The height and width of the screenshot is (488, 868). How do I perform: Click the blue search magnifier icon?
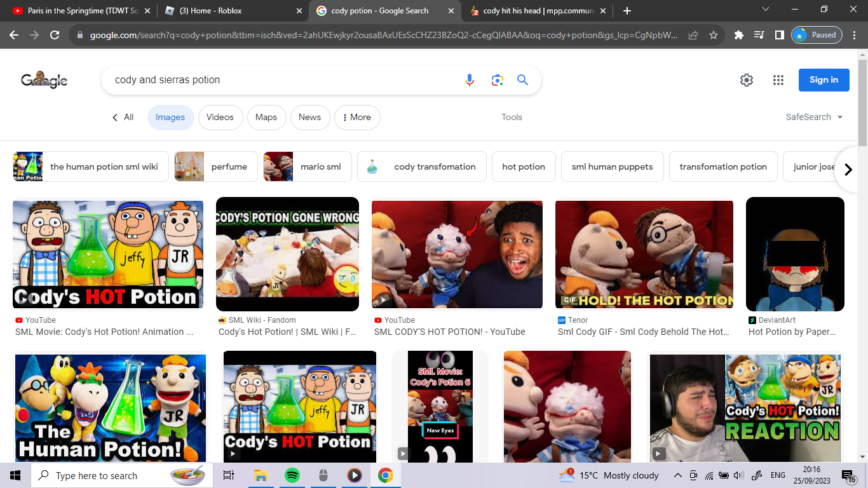pyautogui.click(x=522, y=80)
